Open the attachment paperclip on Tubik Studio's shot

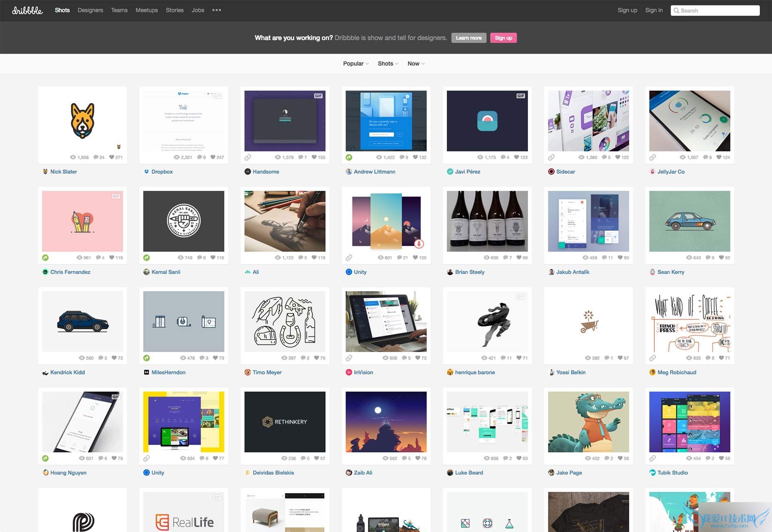point(653,458)
